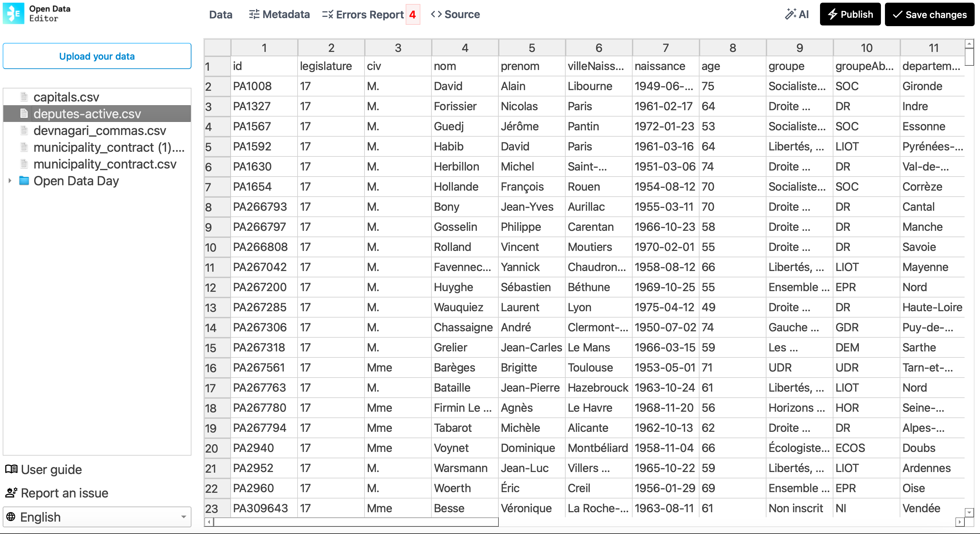Image resolution: width=980 pixels, height=534 pixels.
Task: Switch to the Metadata tab
Action: click(279, 14)
